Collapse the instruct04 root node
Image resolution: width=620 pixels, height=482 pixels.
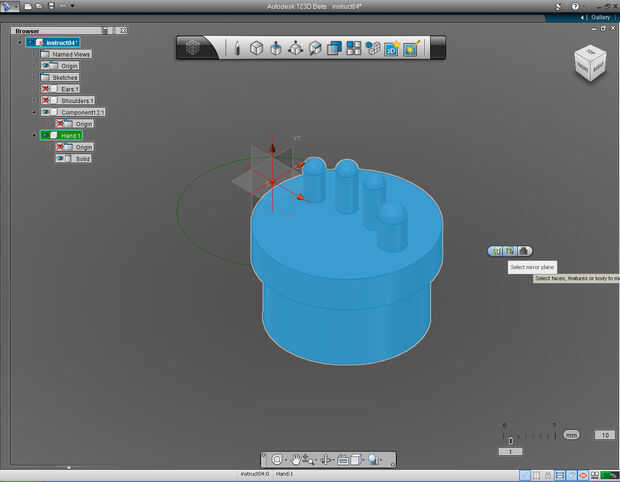pyautogui.click(x=20, y=42)
